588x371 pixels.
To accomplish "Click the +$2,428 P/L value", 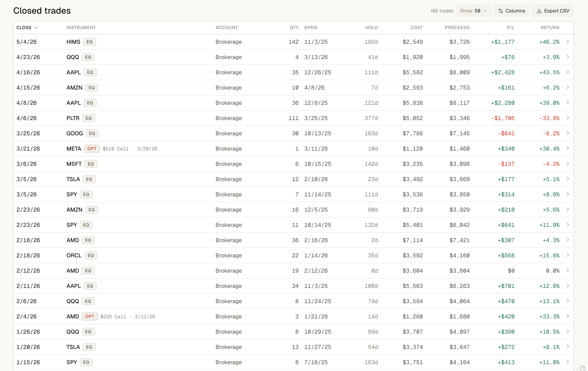I will [x=503, y=72].
